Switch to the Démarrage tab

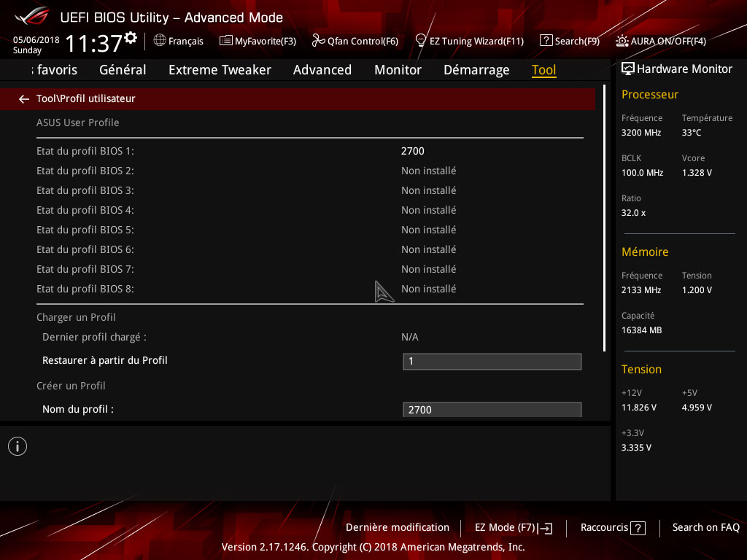tap(476, 69)
